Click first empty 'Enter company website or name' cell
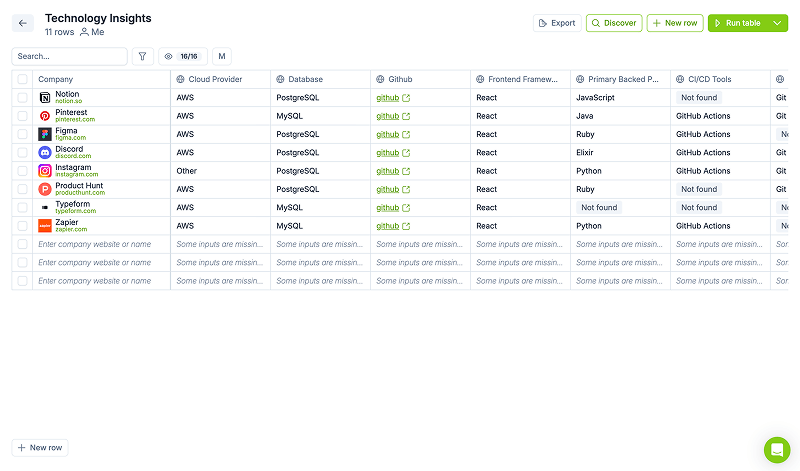The width and height of the screenshot is (800, 471). 102,244
